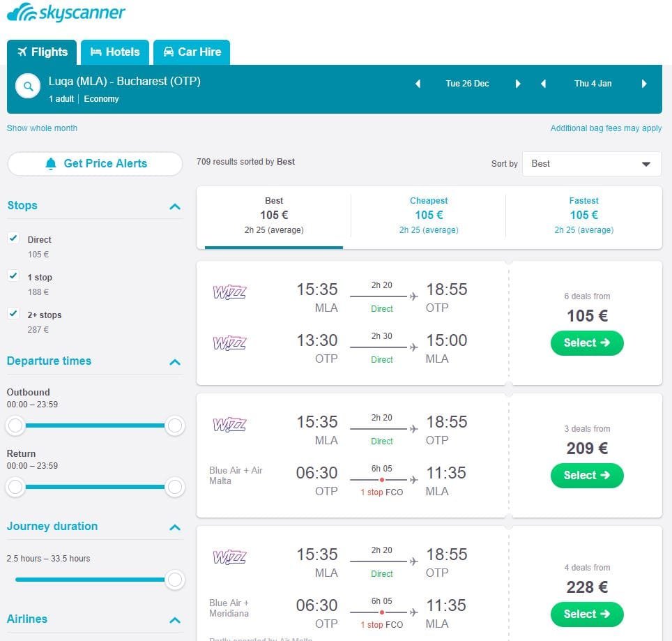Click the Wizz logo on 13:30 OTP flight
This screenshot has width=672, height=641.
229,343
